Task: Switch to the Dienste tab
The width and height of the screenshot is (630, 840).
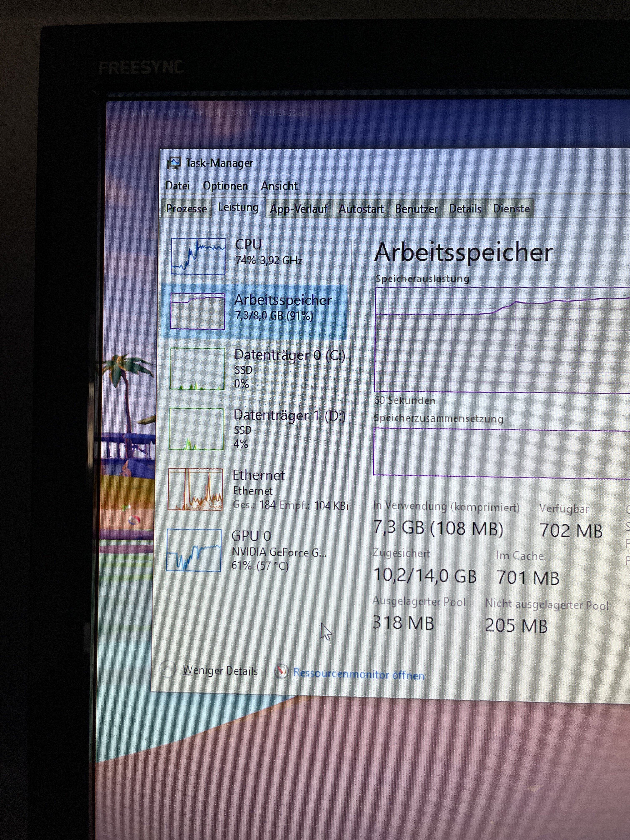Action: 511,209
